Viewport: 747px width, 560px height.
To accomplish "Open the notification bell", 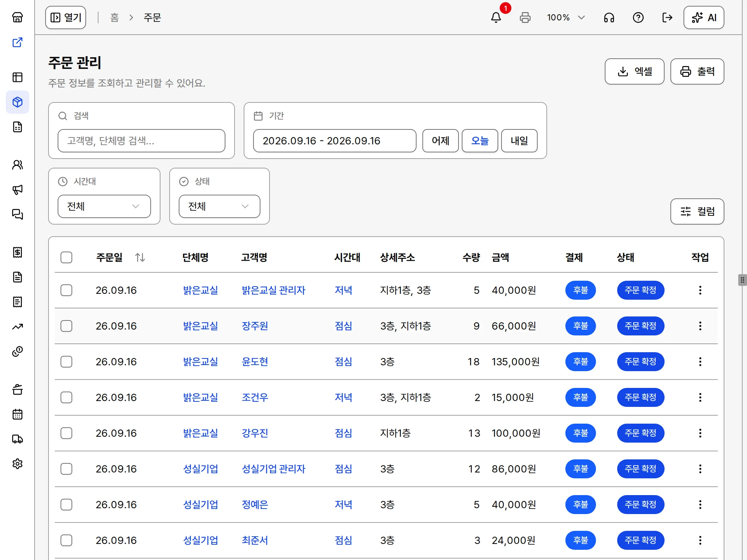I will 496,17.
